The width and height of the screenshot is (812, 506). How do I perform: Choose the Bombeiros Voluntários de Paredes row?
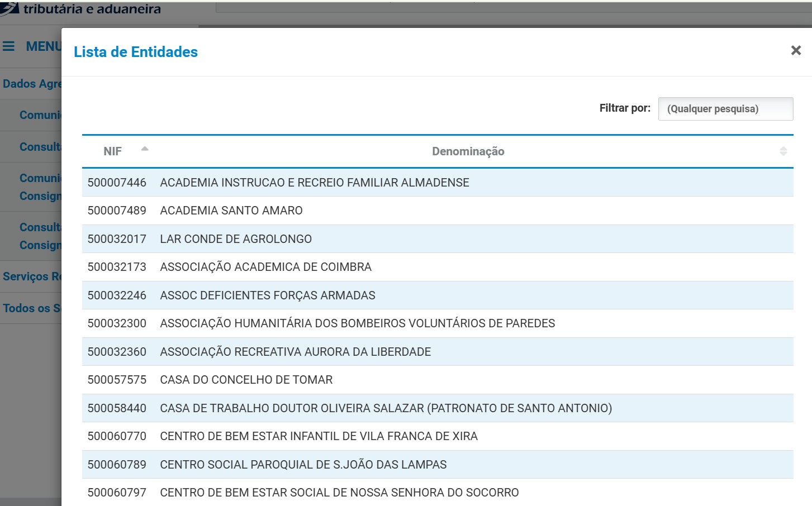coord(357,323)
